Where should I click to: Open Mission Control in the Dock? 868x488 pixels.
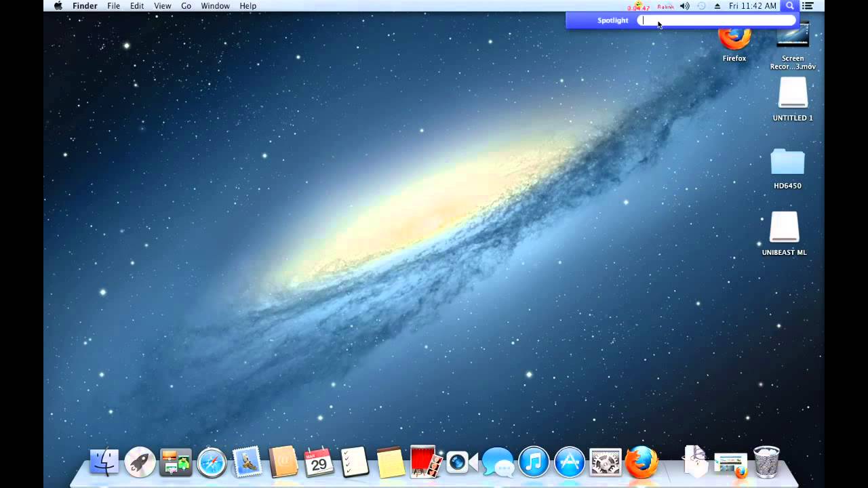[x=176, y=463]
